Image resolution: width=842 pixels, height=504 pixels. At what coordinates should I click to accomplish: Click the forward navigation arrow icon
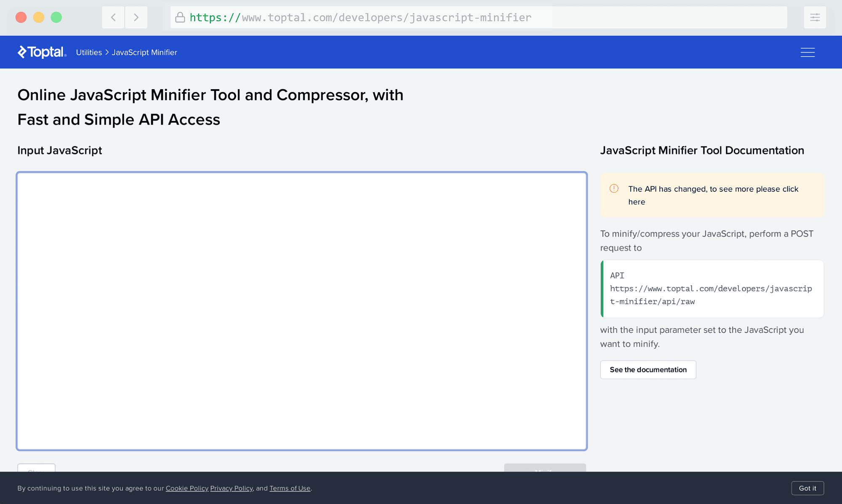coord(136,17)
